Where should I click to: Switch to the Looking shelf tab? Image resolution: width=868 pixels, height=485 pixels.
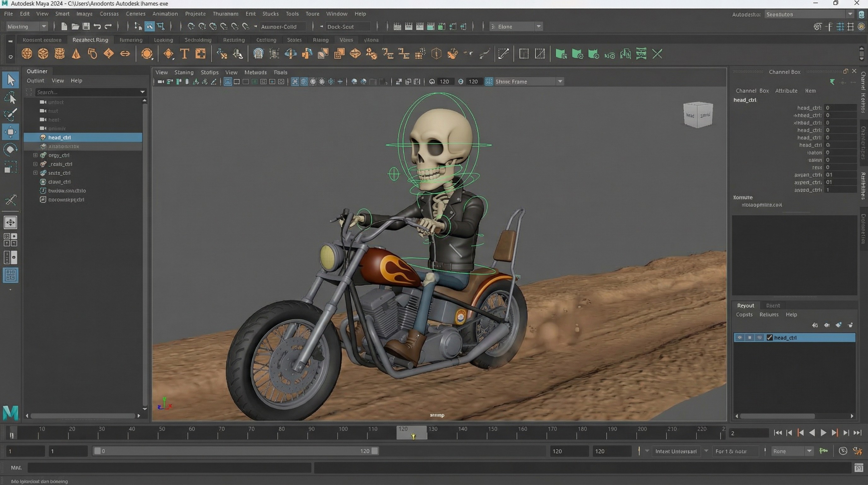163,40
